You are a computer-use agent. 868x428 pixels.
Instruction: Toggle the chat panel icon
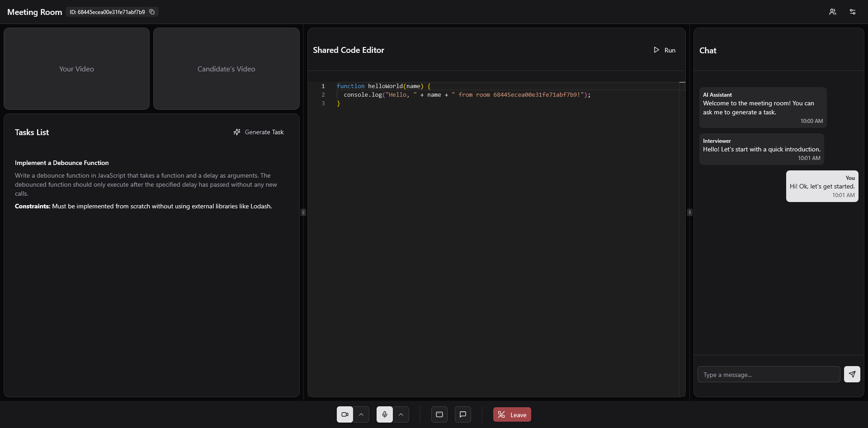pos(462,414)
